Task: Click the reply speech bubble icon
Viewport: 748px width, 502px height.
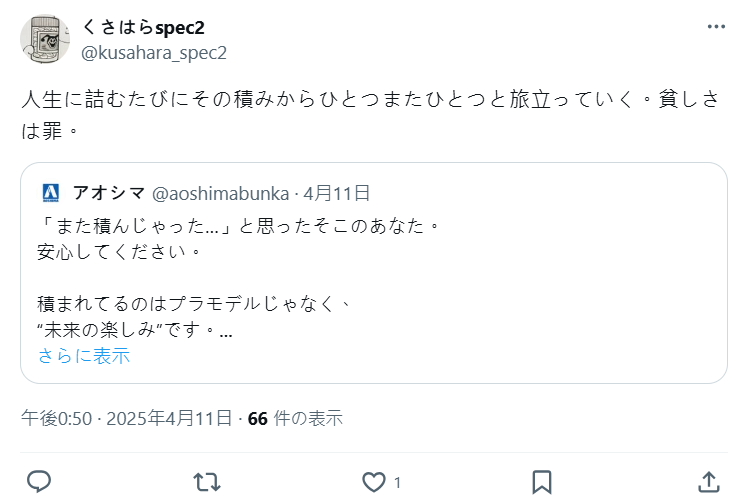Action: pyautogui.click(x=39, y=482)
